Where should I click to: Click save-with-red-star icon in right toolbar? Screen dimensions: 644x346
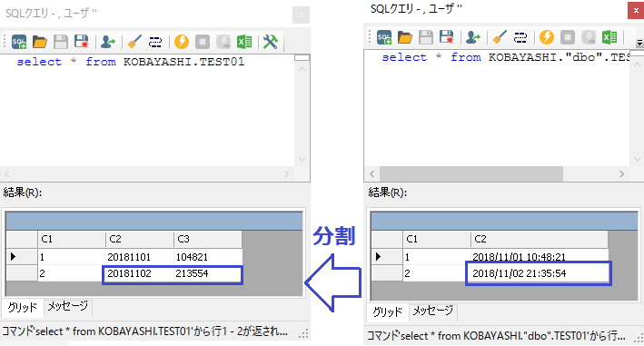446,37
